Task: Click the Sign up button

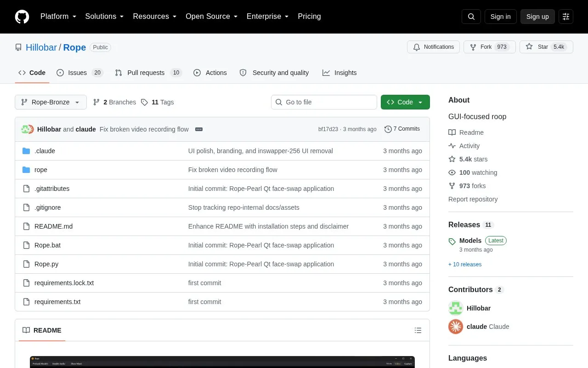Action: pyautogui.click(x=537, y=17)
